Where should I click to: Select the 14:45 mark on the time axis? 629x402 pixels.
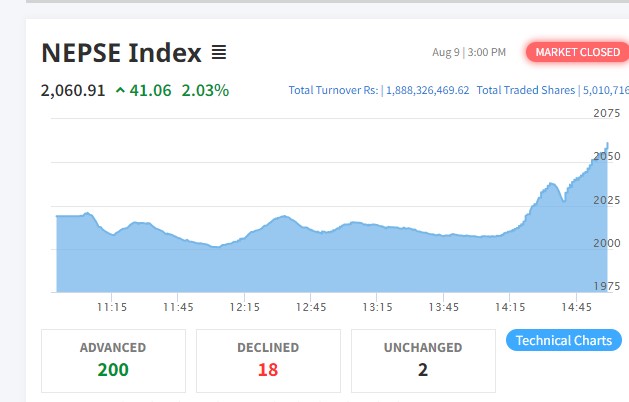tap(577, 307)
